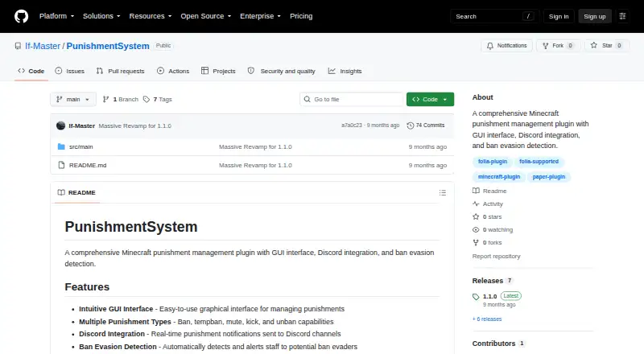
Task: Click the README.md file icon
Action: pos(61,165)
